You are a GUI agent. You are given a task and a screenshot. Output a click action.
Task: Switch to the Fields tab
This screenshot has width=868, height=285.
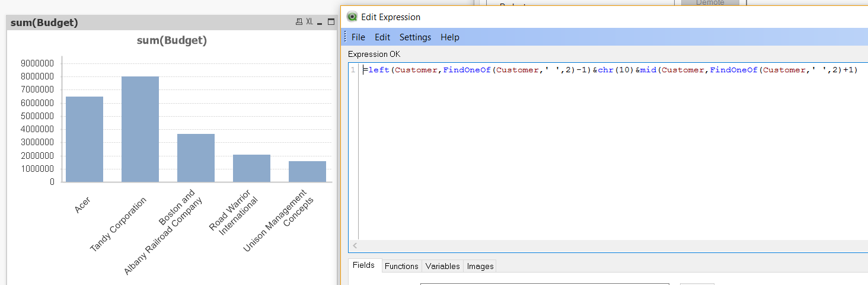pos(363,265)
